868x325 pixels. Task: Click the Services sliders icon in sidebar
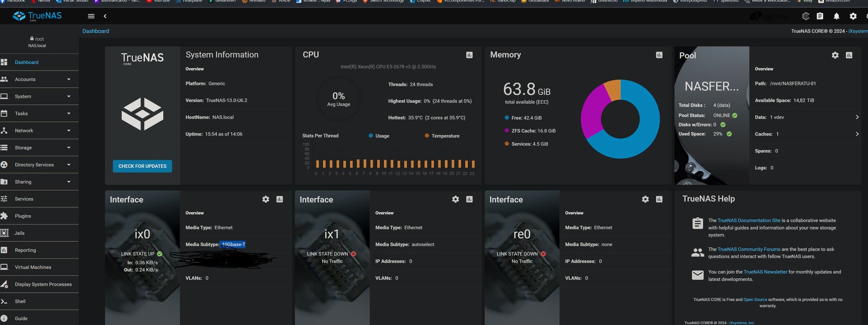click(4, 199)
